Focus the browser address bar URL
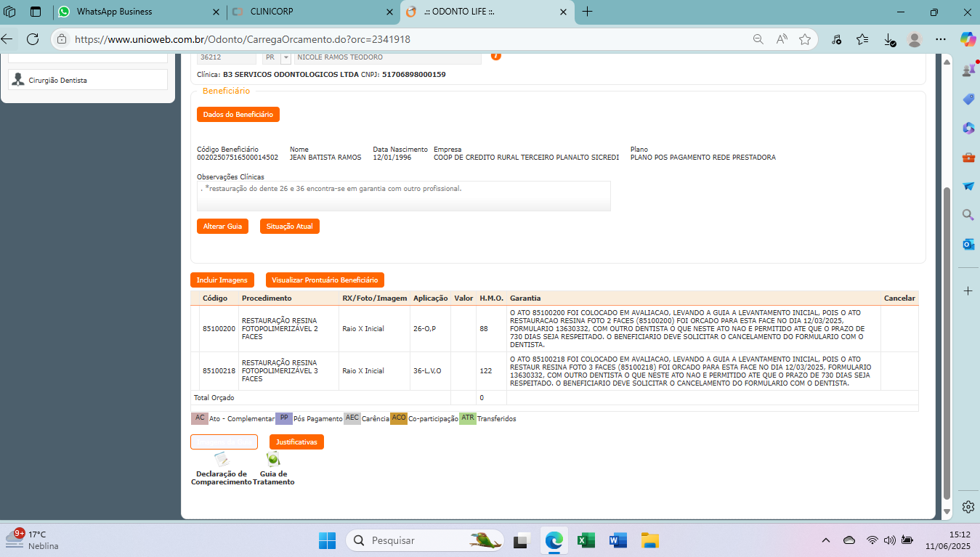This screenshot has width=980, height=557. tap(243, 39)
